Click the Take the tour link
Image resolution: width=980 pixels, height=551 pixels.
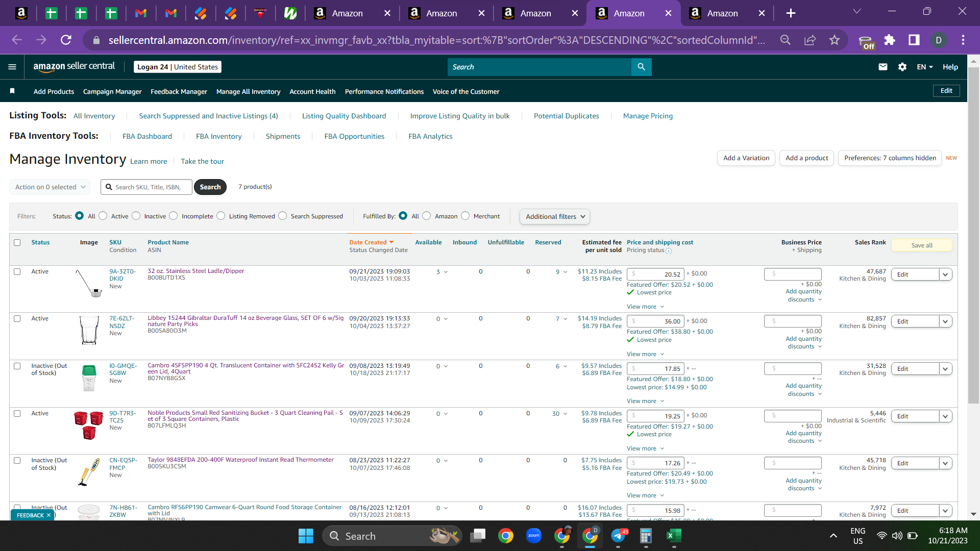[202, 162]
